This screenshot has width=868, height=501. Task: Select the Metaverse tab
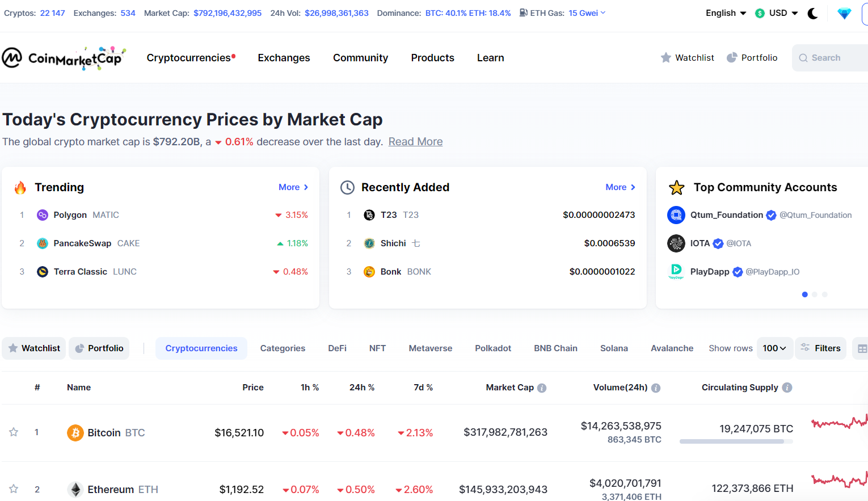click(431, 348)
